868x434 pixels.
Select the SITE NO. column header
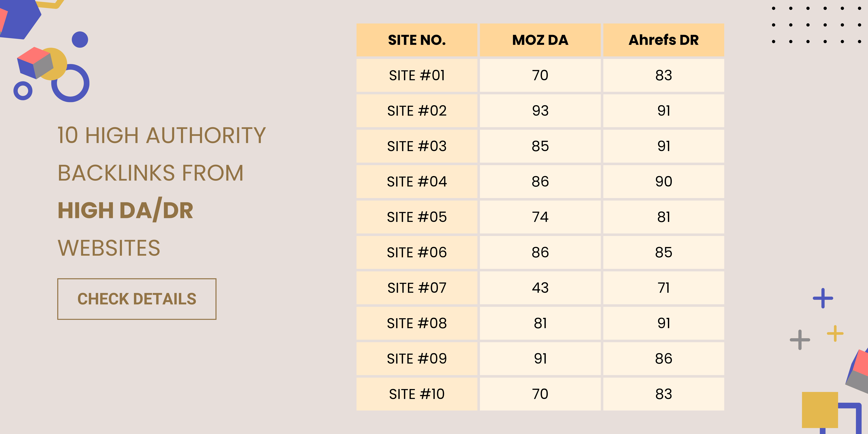pos(417,40)
